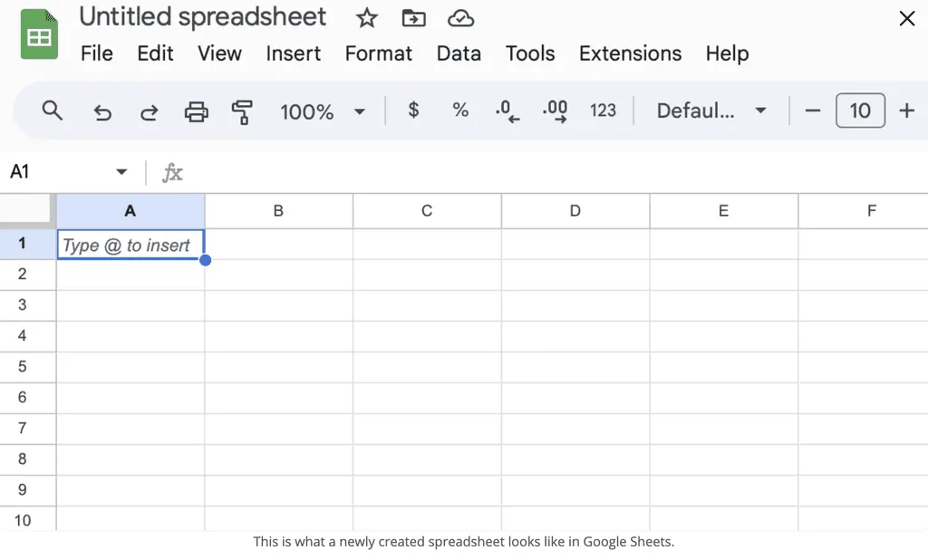The height and width of the screenshot is (560, 928).
Task: Click the Redo icon
Action: (148, 111)
